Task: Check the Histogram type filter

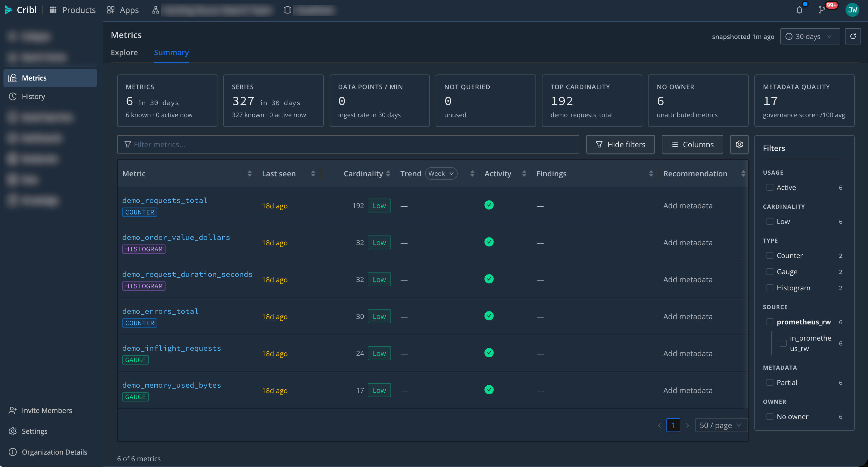Action: click(x=770, y=288)
